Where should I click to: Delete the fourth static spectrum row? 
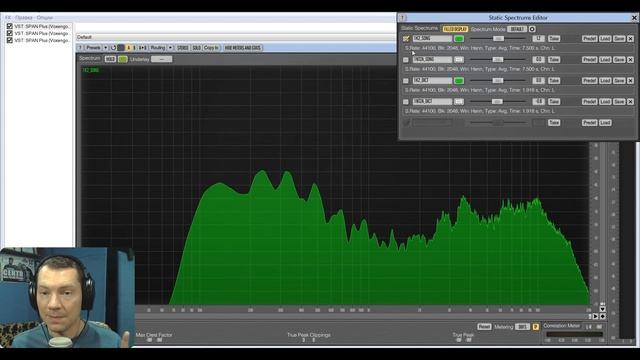click(630, 101)
